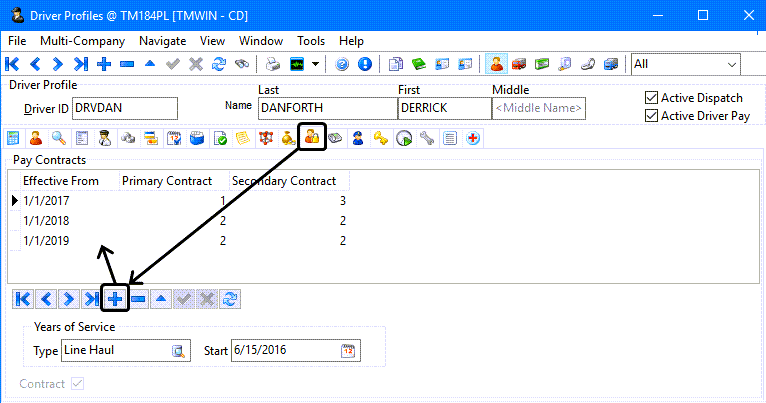The height and width of the screenshot is (403, 766).
Task: Click the Last name field DANFORTH
Action: pyautogui.click(x=327, y=108)
